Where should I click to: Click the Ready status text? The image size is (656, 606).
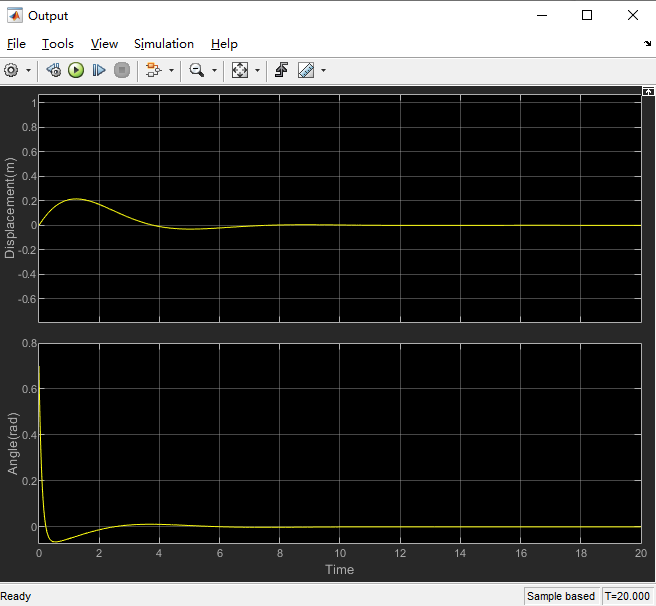(x=16, y=596)
